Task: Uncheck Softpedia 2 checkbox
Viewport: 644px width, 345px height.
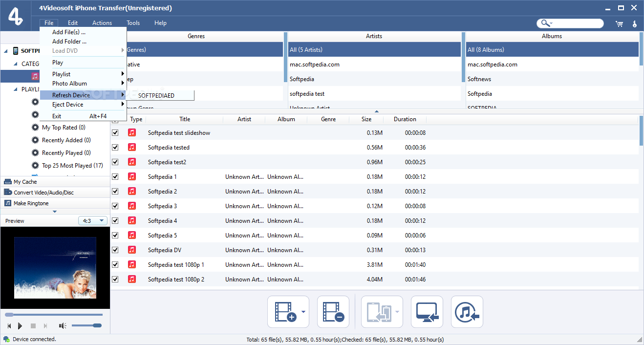Action: 115,191
